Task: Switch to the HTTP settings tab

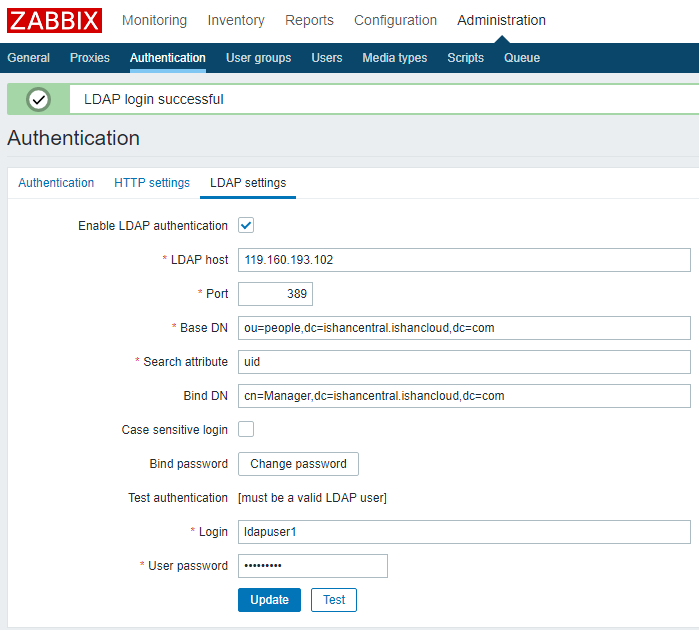Action: pos(152,183)
